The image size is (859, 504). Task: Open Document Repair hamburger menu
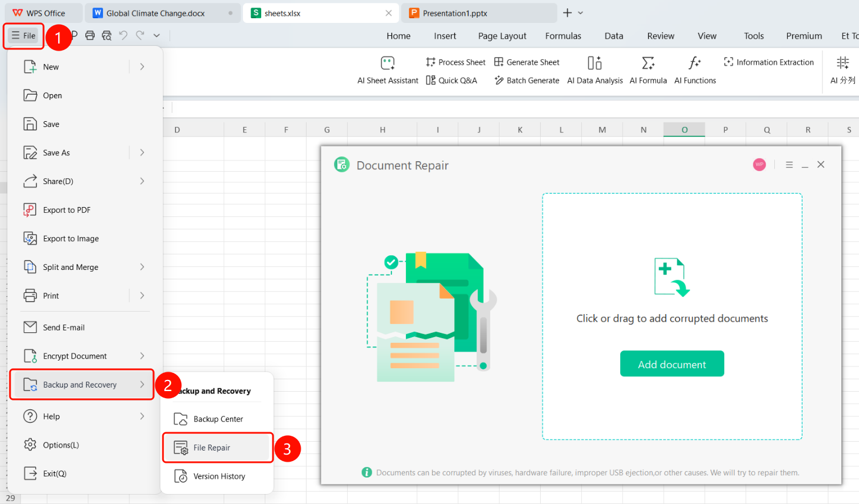click(789, 165)
